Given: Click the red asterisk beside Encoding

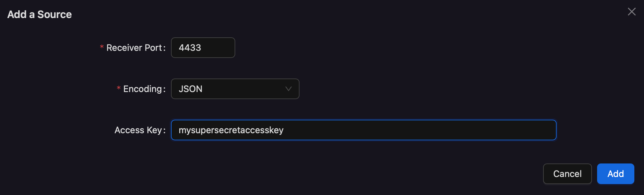Looking at the screenshot, I should 119,88.
